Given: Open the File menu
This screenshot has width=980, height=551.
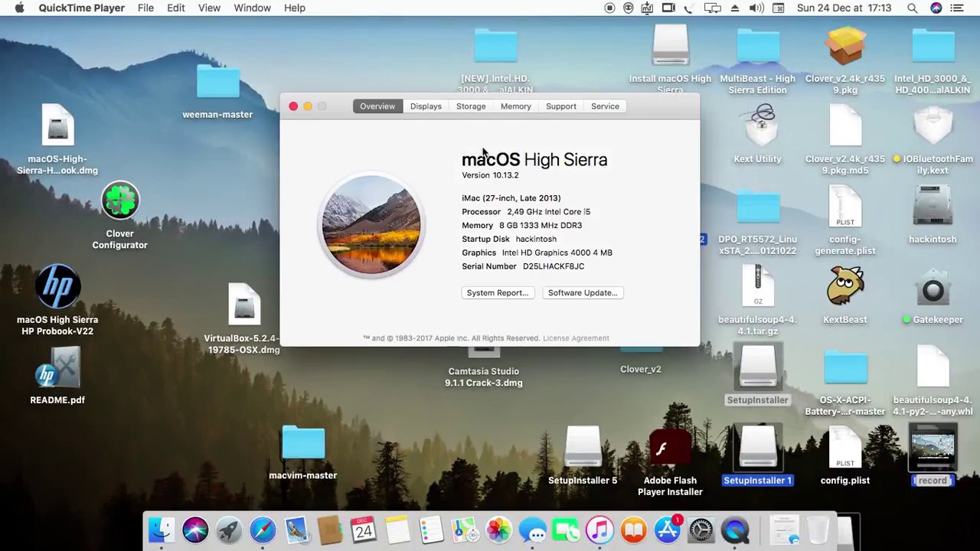Looking at the screenshot, I should point(145,8).
